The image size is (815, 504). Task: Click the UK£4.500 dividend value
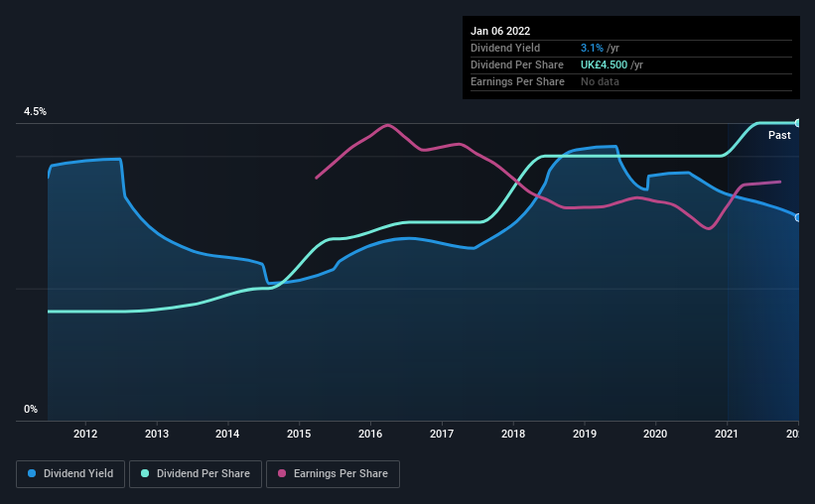[x=604, y=64]
